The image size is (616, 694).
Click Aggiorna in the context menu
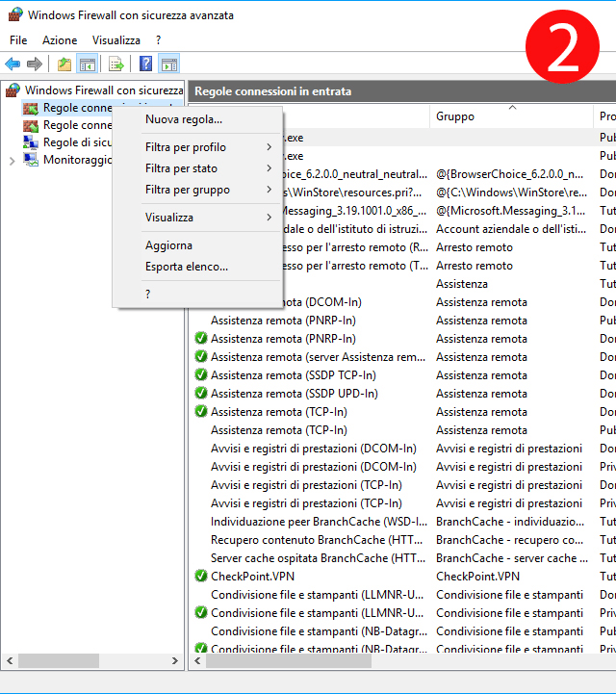pos(168,245)
